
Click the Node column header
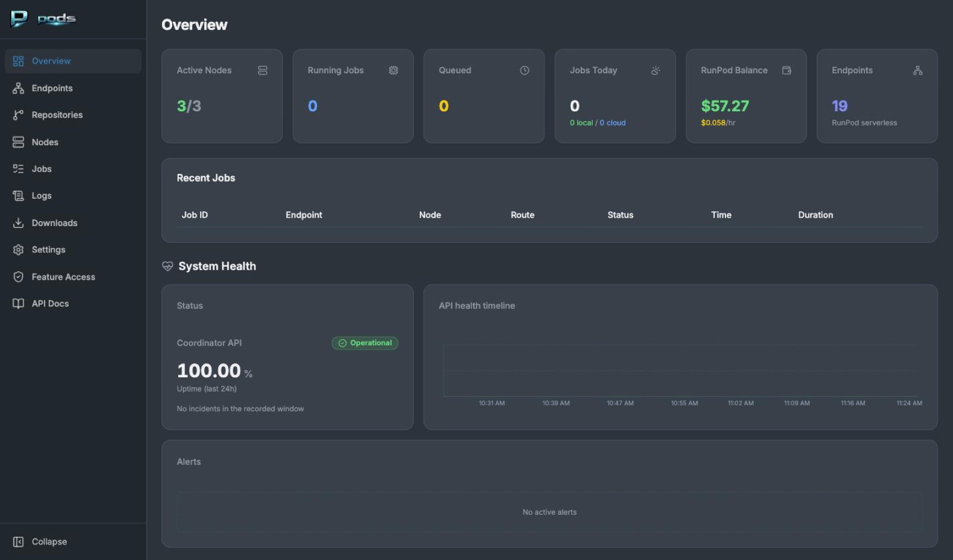pos(430,215)
